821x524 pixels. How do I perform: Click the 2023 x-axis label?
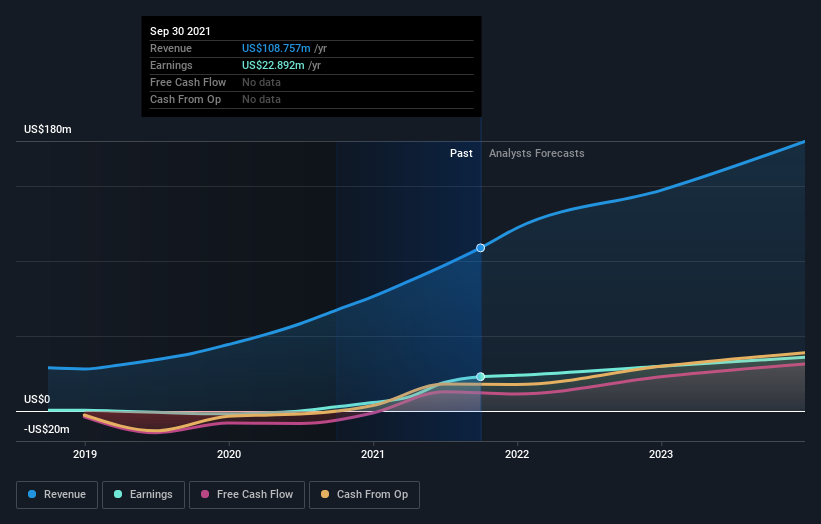pyautogui.click(x=661, y=454)
